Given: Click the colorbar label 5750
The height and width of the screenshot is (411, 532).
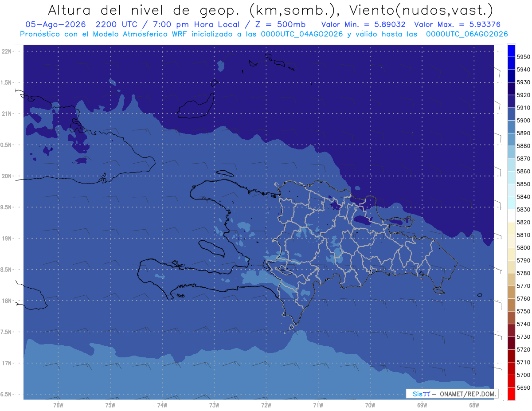Looking at the screenshot, I should click(524, 311).
